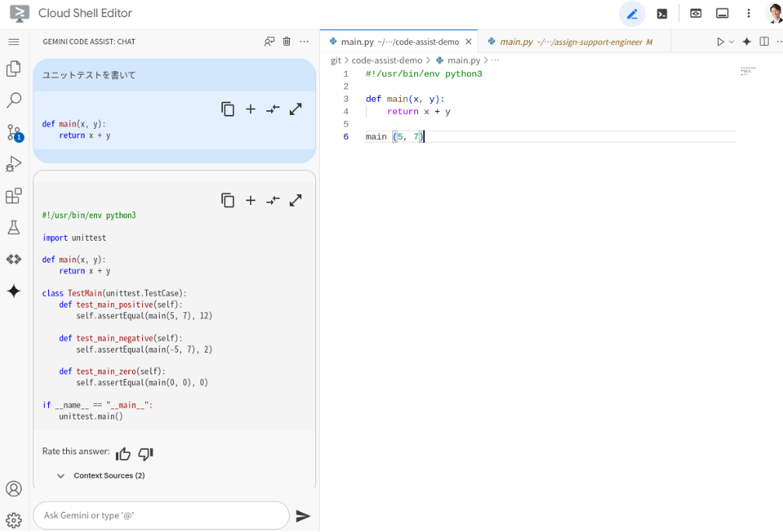Click line number 4 in the gutter

click(346, 112)
